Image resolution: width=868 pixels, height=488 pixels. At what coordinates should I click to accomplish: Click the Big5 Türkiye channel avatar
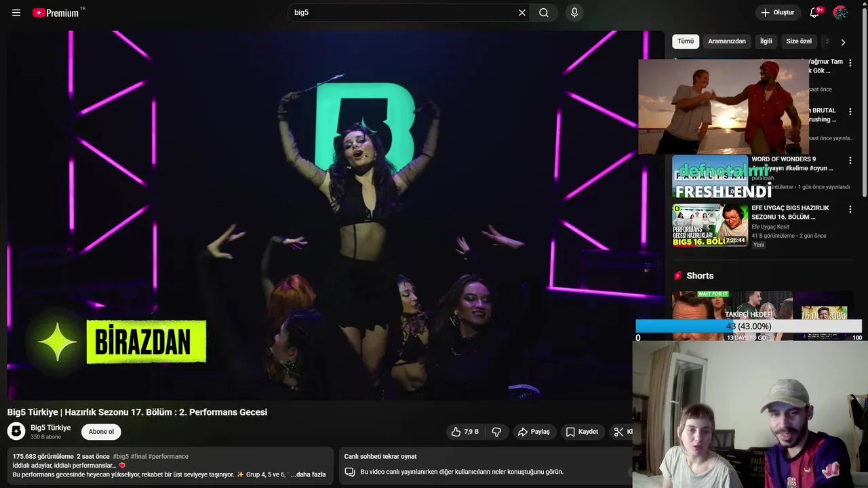(x=16, y=431)
